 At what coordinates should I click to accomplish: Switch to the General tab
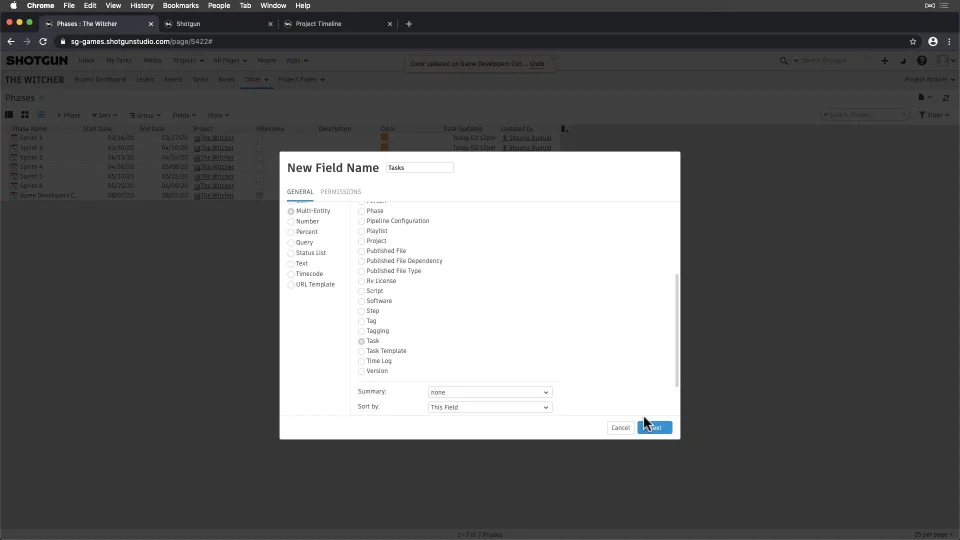pos(300,192)
